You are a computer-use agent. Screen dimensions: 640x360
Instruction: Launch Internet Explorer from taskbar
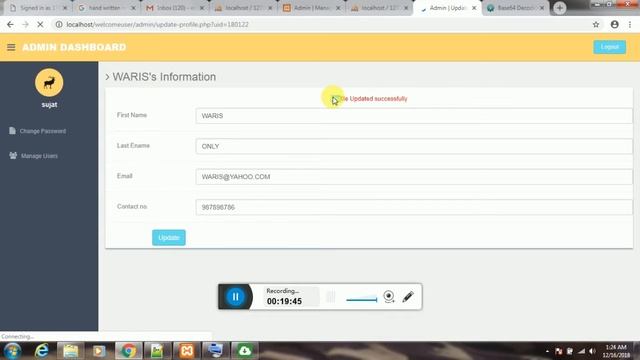tap(41, 351)
